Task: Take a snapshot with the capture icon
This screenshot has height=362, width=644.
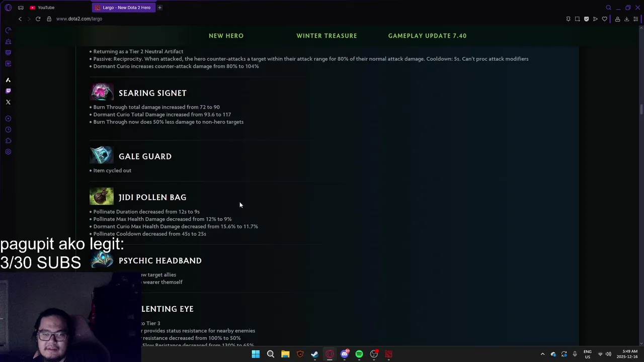Action: point(578,19)
